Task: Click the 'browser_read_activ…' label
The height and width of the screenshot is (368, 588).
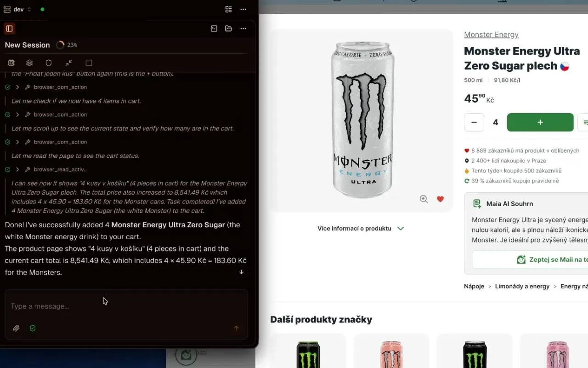Action: click(x=60, y=170)
